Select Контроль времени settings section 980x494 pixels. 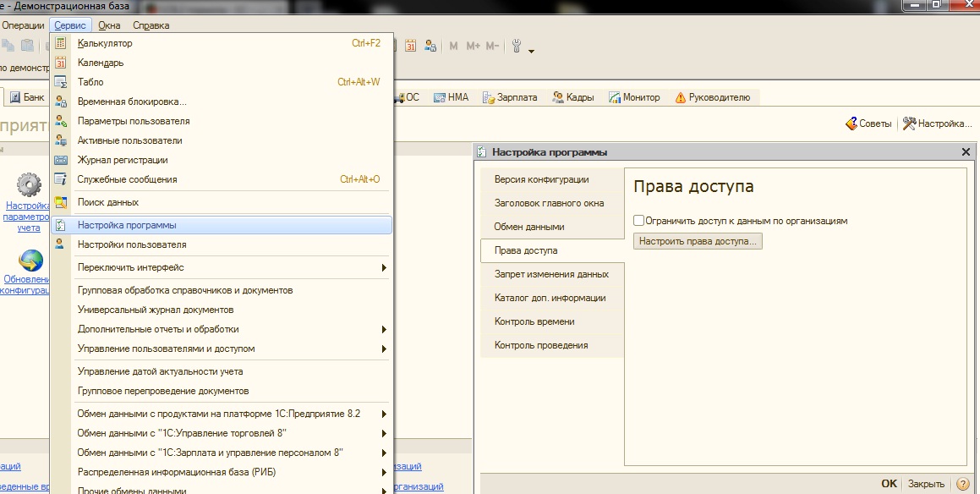click(552, 322)
